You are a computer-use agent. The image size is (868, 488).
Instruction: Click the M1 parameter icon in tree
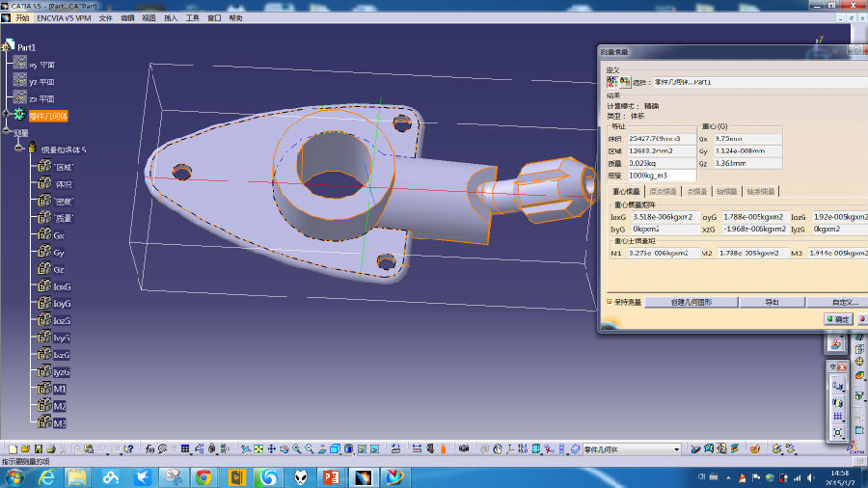(x=43, y=389)
